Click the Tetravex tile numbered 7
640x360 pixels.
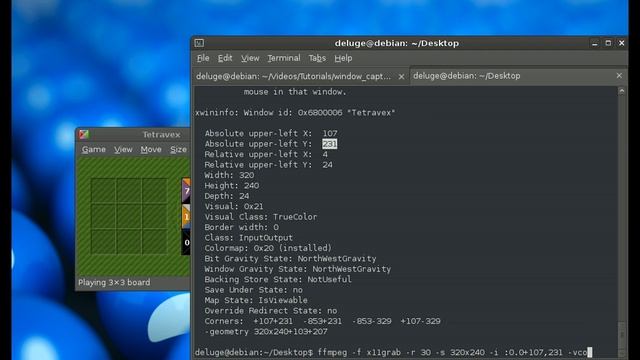(x=186, y=191)
